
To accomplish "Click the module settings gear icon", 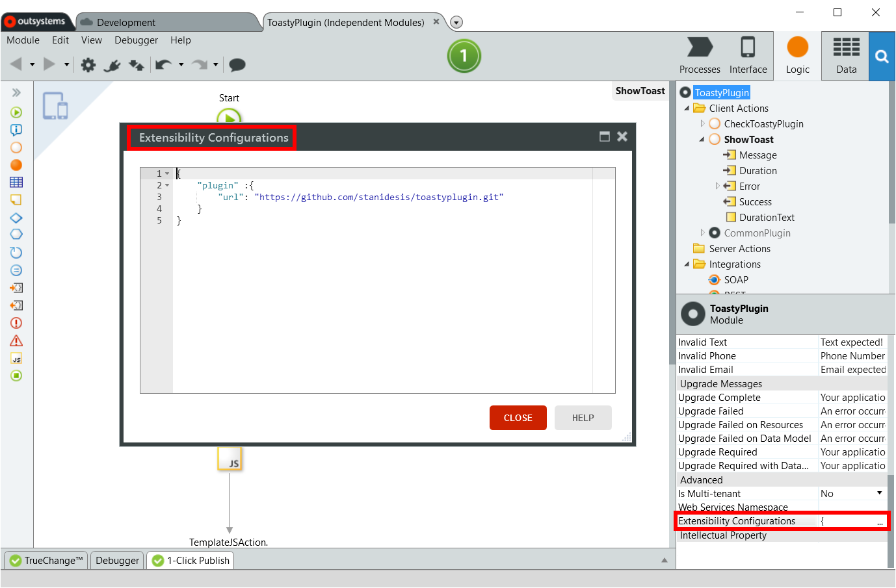I will point(88,64).
